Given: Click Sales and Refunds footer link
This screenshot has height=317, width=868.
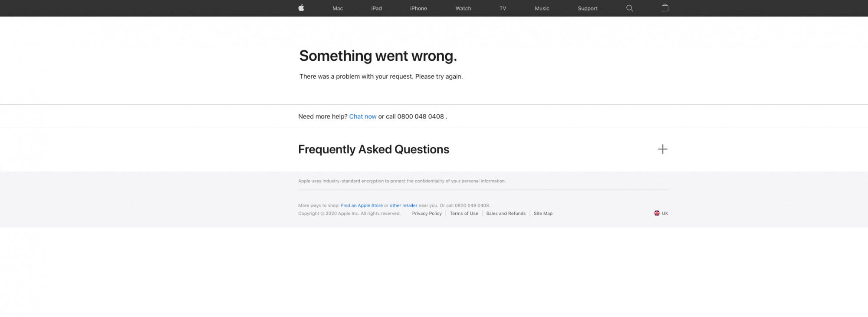Looking at the screenshot, I should coord(506,213).
